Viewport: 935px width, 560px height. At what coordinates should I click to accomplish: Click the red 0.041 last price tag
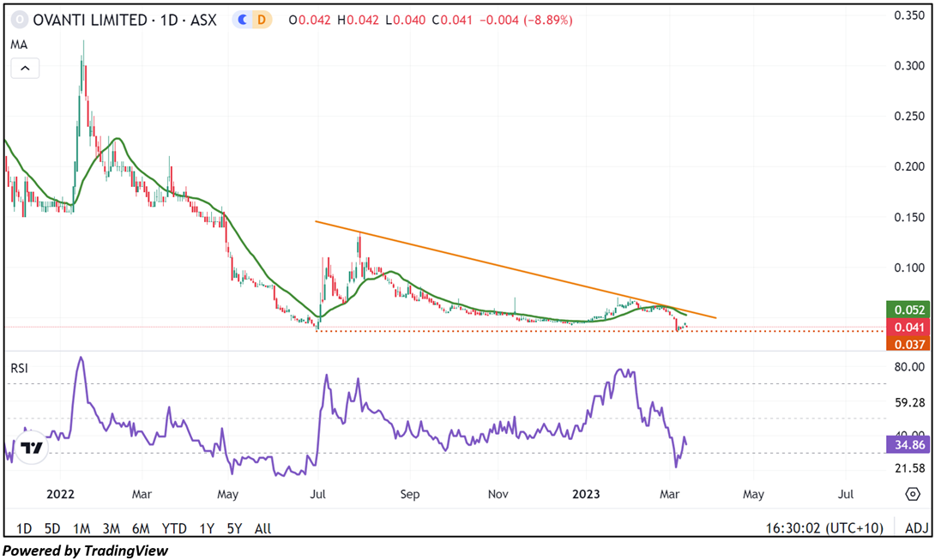tap(909, 327)
